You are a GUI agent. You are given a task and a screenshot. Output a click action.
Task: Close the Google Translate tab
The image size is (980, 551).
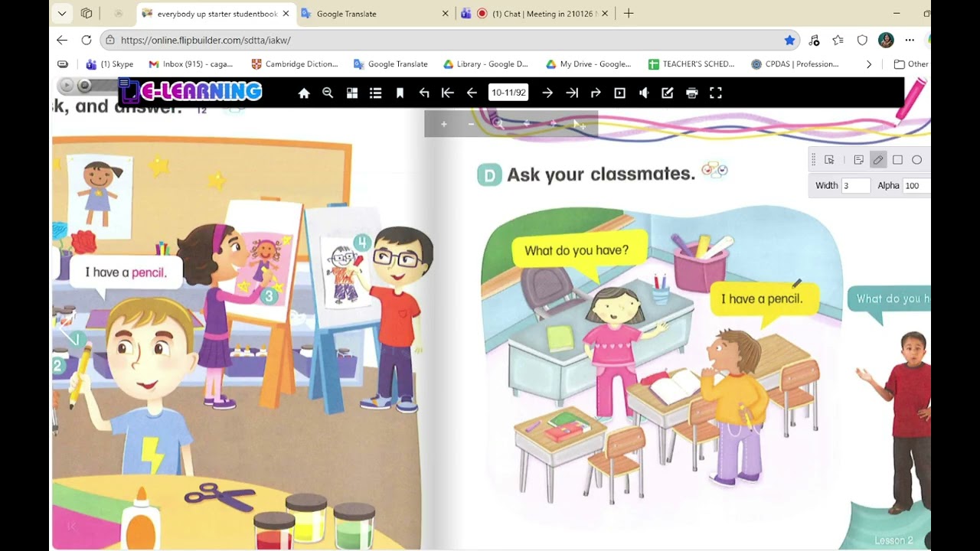pyautogui.click(x=446, y=14)
